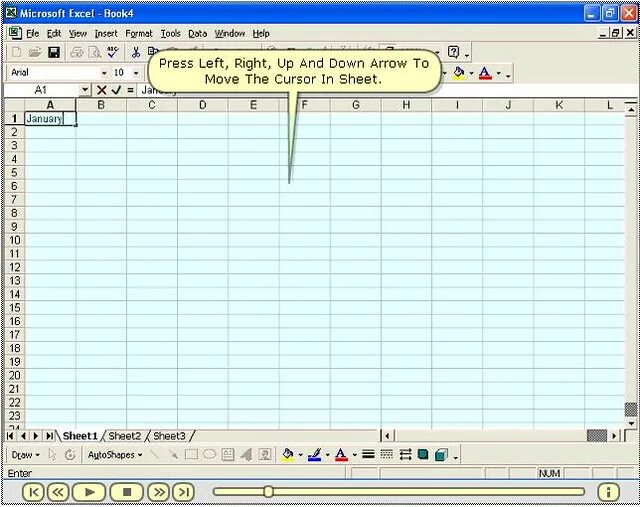Switch to the Sheet2 tab
640x507 pixels.
[124, 436]
